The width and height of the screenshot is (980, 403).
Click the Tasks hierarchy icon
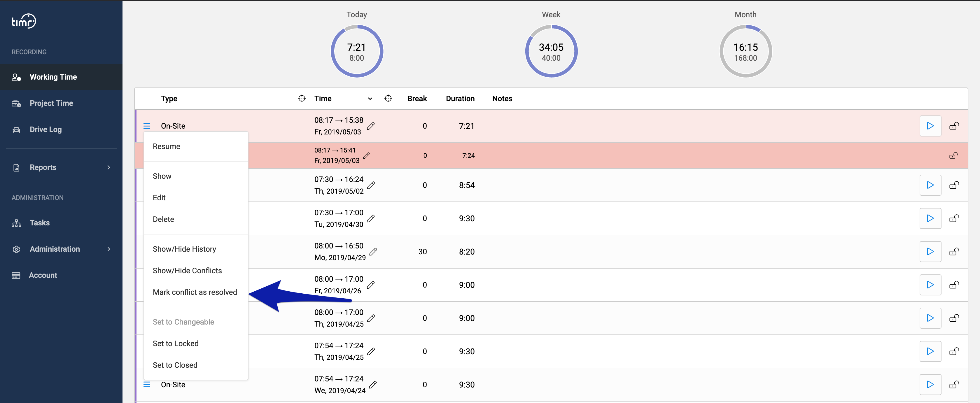coord(16,223)
